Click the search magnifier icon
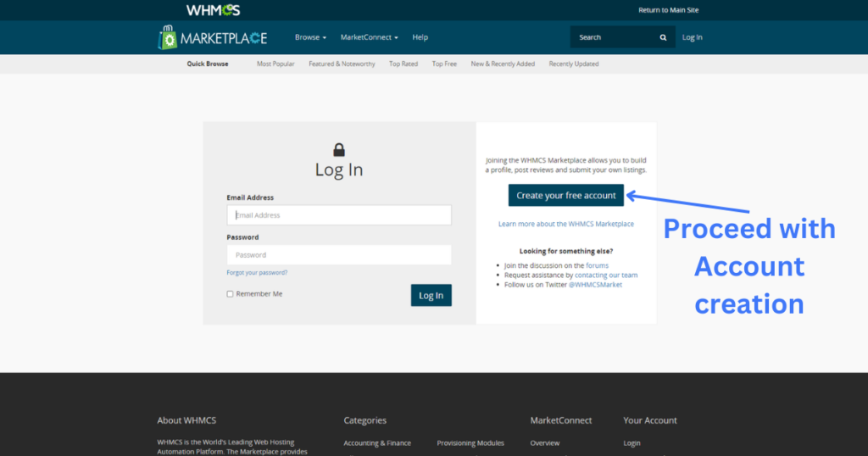Viewport: 868px width, 456px height. click(663, 37)
